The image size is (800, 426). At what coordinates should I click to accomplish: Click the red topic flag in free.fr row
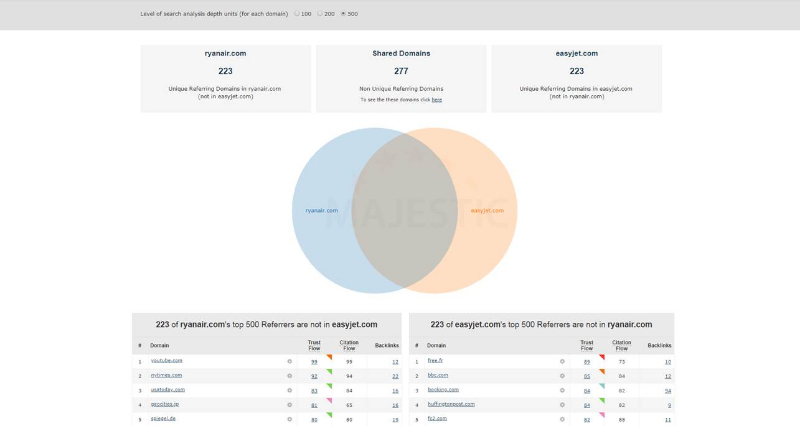(x=603, y=357)
